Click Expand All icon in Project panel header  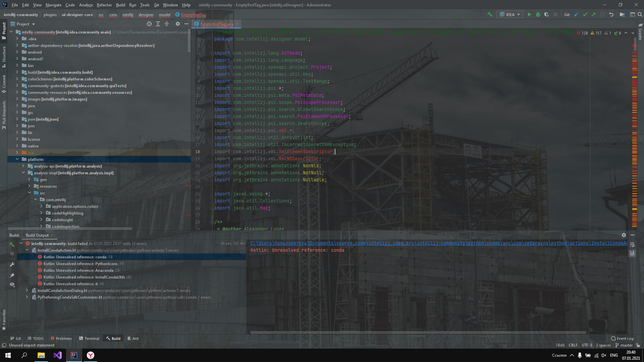158,24
